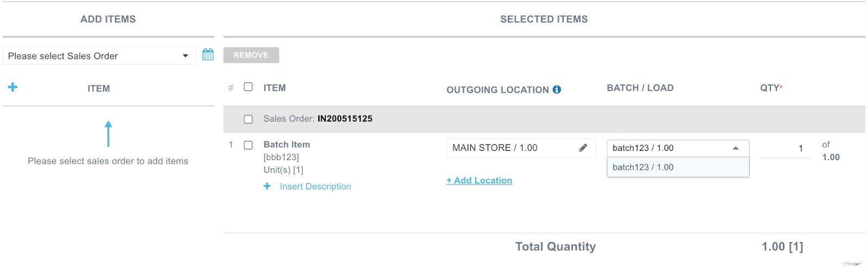Open the sales order calendar picker
868x267 pixels.
point(208,54)
